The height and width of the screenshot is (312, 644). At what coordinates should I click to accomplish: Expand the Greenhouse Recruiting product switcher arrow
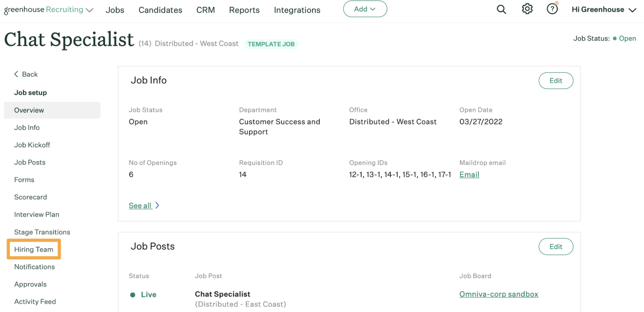(x=90, y=10)
